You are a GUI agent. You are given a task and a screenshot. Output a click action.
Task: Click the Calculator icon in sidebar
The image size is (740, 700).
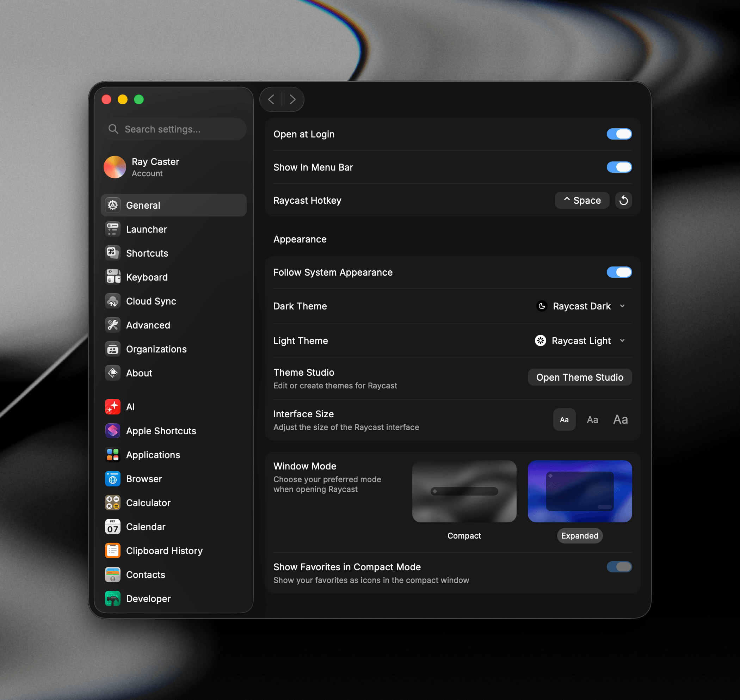113,503
